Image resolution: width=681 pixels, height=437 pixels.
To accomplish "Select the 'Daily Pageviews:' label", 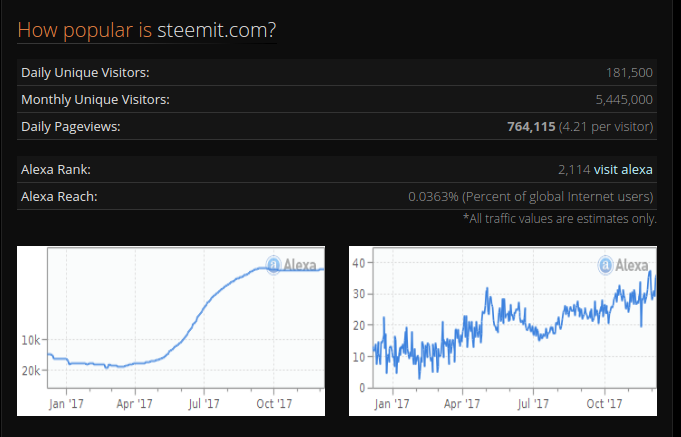I will coord(70,126).
